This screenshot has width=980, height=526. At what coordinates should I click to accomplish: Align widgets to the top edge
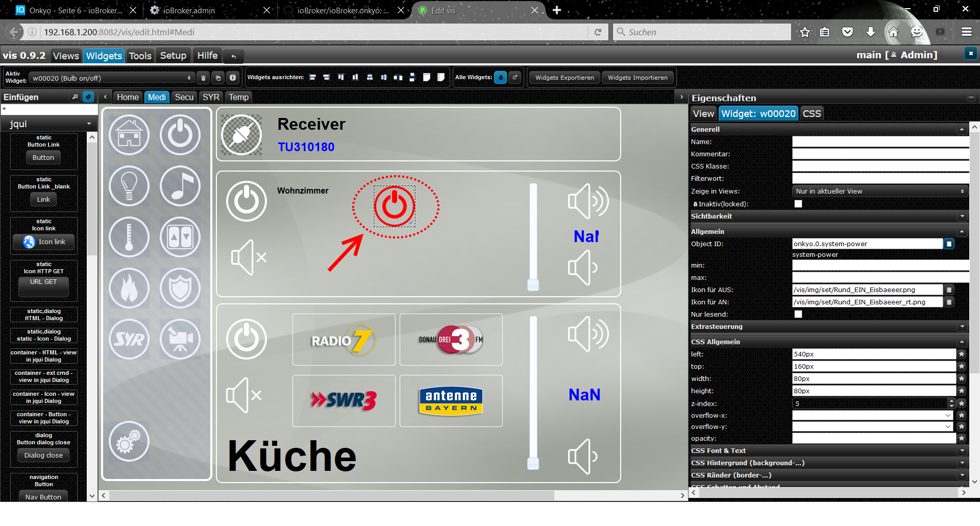pyautogui.click(x=341, y=78)
